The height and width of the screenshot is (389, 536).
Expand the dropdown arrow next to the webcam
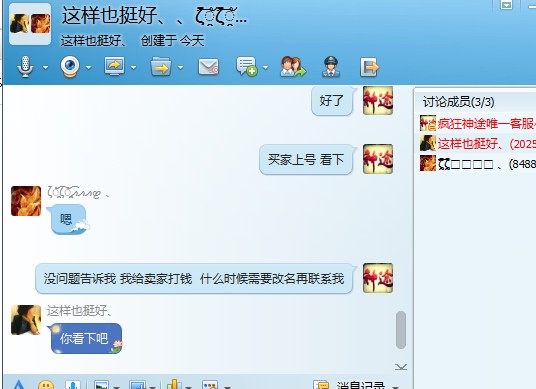pyautogui.click(x=89, y=68)
